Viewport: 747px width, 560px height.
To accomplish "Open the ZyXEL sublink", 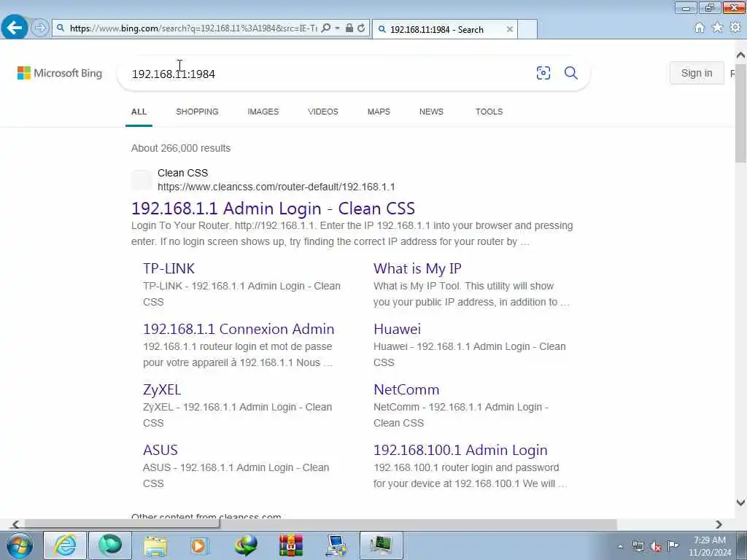I will [162, 389].
